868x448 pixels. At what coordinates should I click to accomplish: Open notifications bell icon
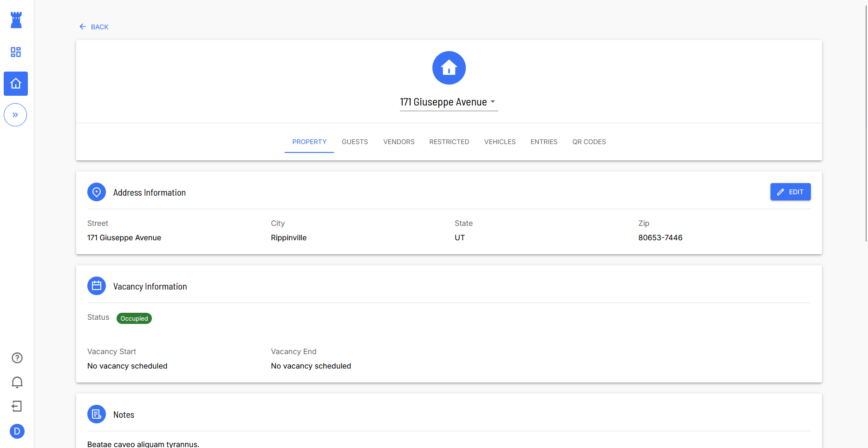click(17, 382)
